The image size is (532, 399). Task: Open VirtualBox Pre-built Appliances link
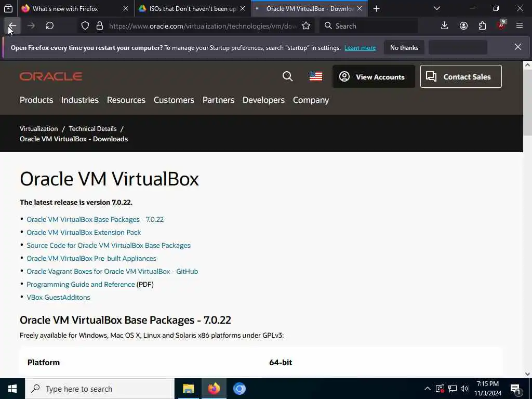pos(91,258)
